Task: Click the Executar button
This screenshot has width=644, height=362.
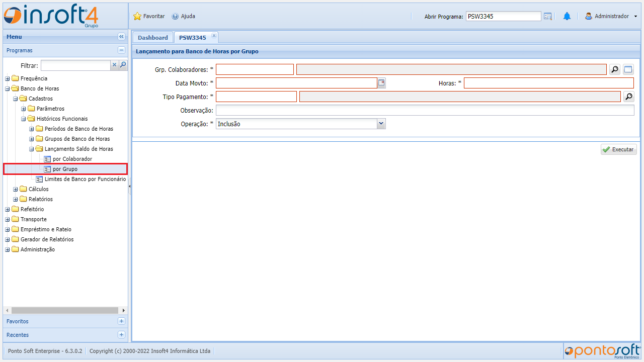Action: click(618, 149)
